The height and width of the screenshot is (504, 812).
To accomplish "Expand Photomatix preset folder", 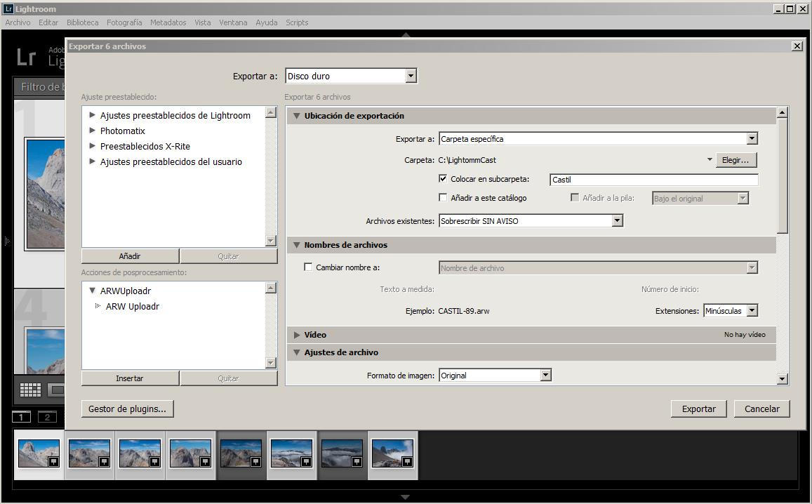I will [92, 131].
